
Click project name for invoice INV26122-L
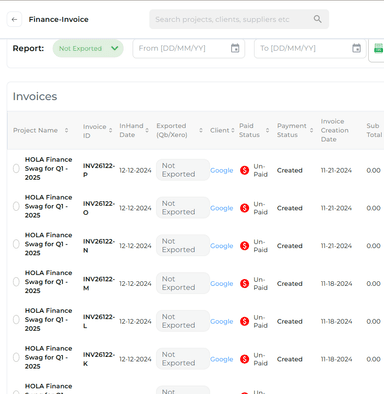[49, 319]
